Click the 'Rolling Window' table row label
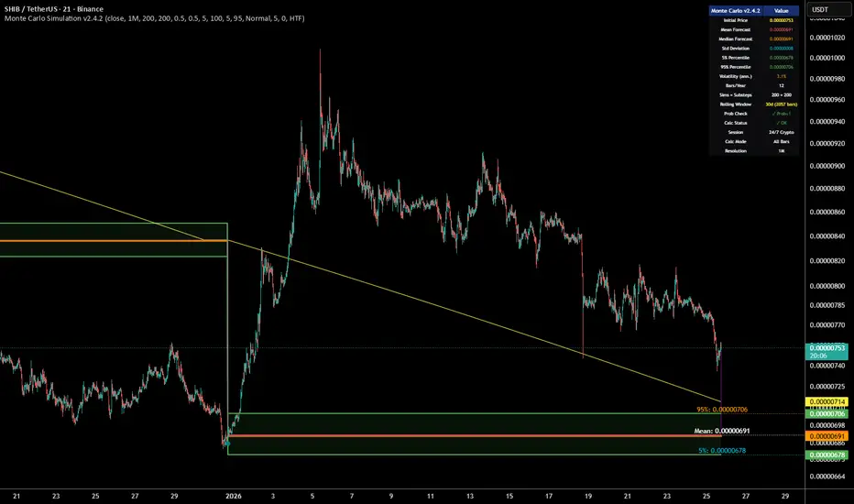Screen dimensions: 854x504 point(735,104)
